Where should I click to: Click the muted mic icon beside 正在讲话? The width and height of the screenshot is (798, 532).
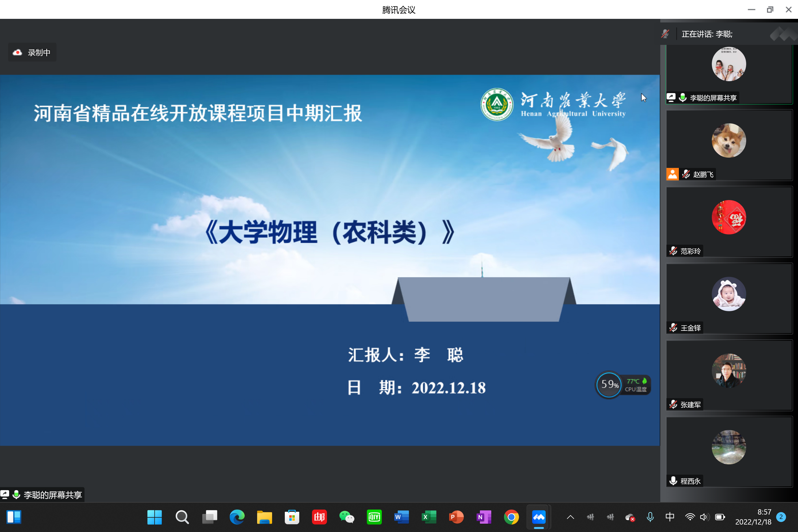(665, 34)
